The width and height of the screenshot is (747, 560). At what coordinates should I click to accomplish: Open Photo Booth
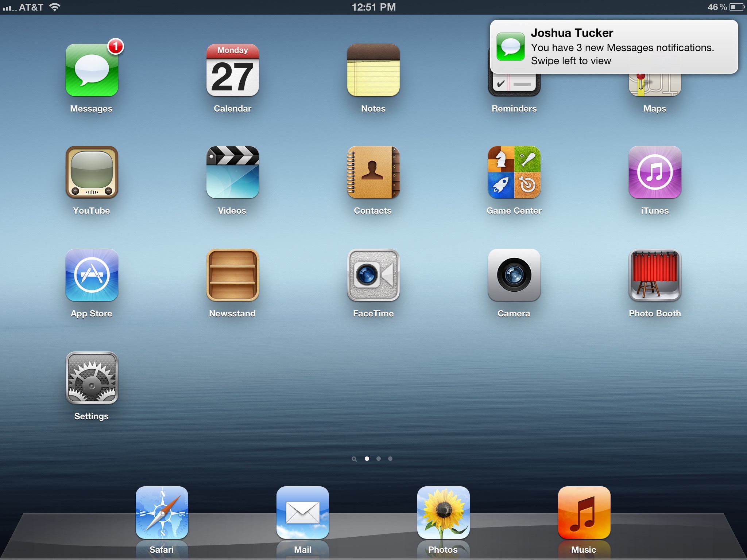(x=655, y=275)
